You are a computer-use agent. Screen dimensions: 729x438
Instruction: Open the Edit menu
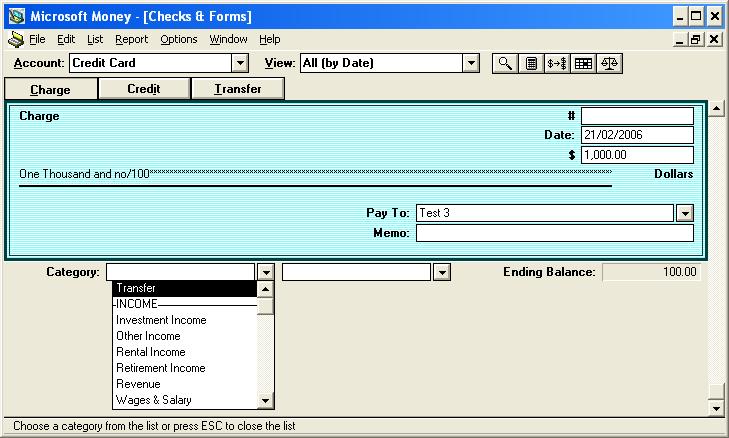[x=66, y=40]
